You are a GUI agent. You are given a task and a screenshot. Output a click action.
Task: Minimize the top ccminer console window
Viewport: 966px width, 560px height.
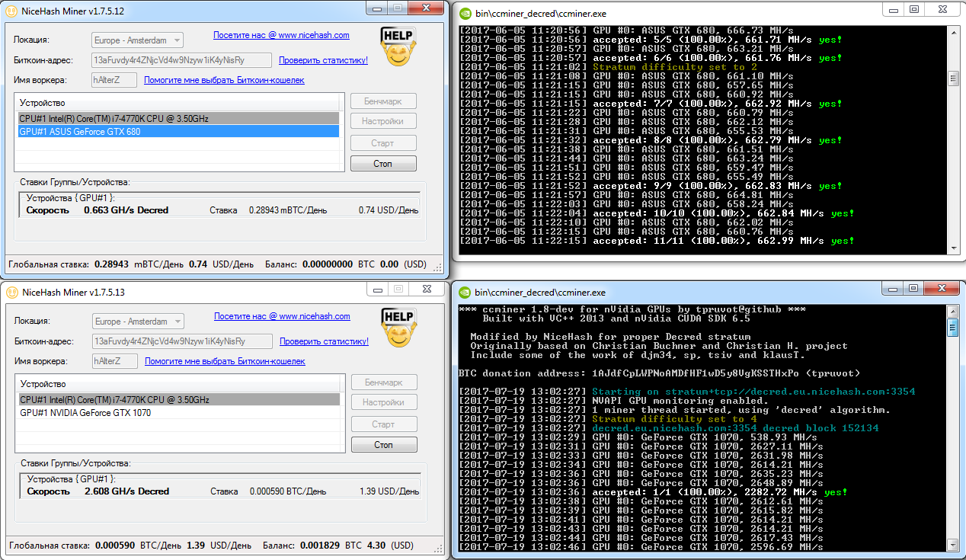(892, 9)
